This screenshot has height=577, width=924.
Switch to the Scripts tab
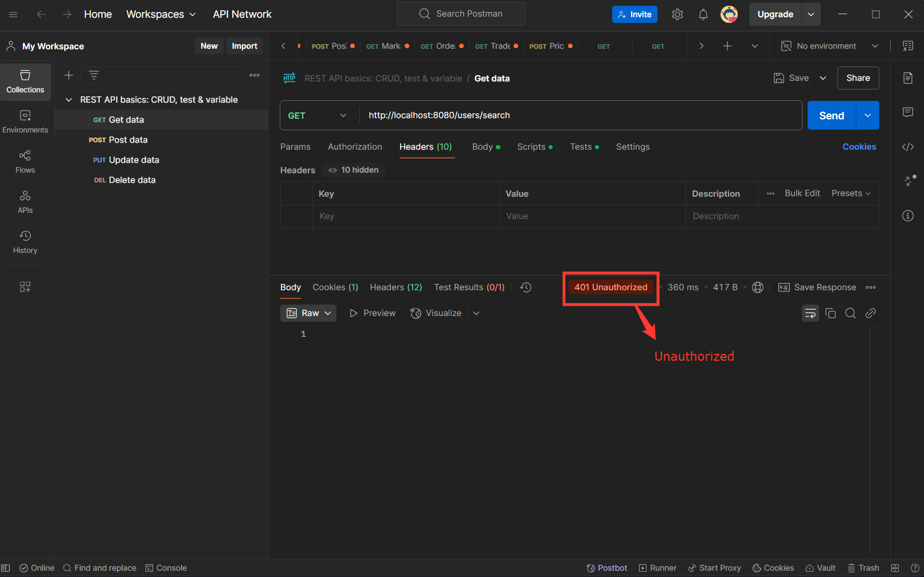pos(535,147)
